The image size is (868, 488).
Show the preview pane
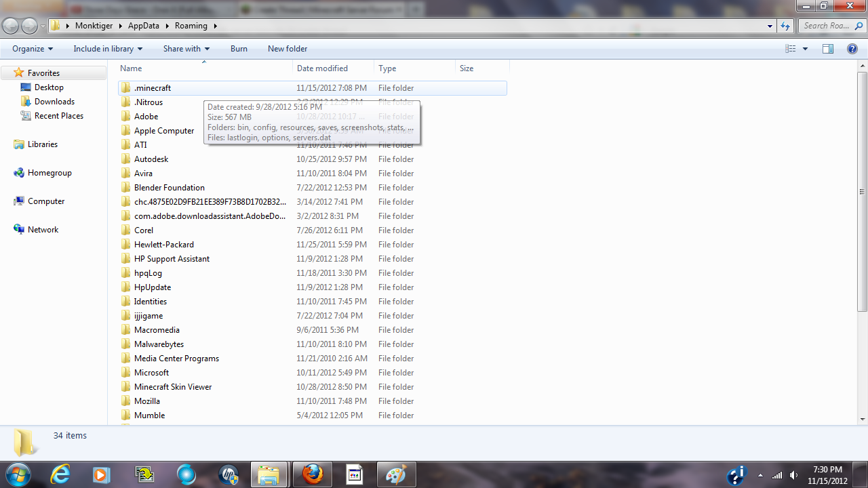pyautogui.click(x=827, y=49)
